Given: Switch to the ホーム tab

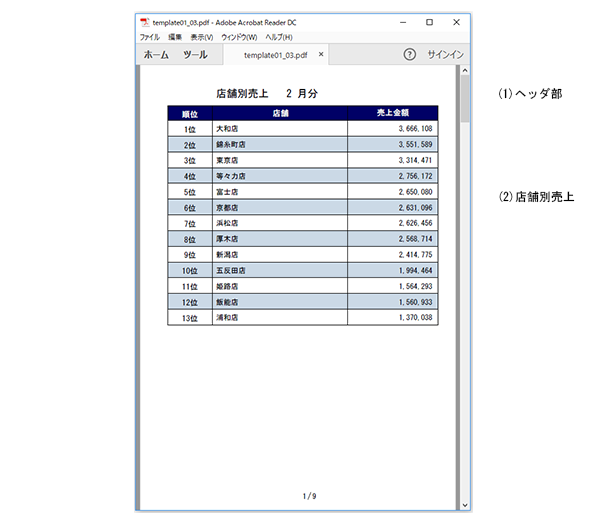Looking at the screenshot, I should coord(156,54).
